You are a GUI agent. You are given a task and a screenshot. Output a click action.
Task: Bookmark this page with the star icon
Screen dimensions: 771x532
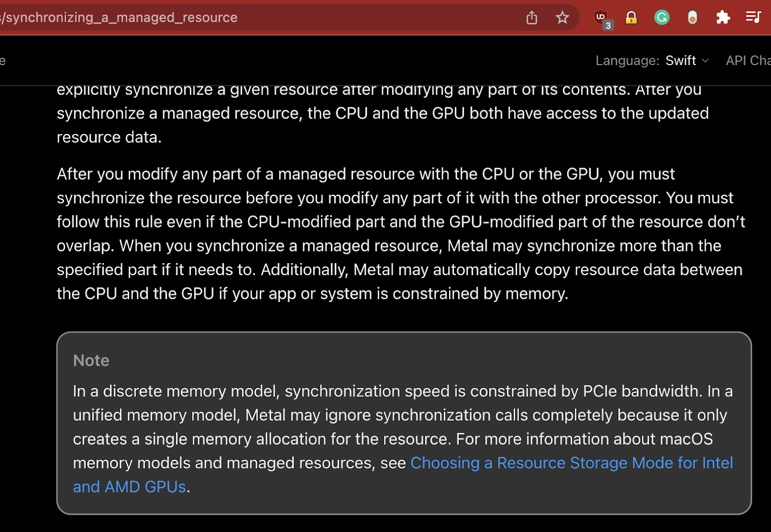coord(562,18)
